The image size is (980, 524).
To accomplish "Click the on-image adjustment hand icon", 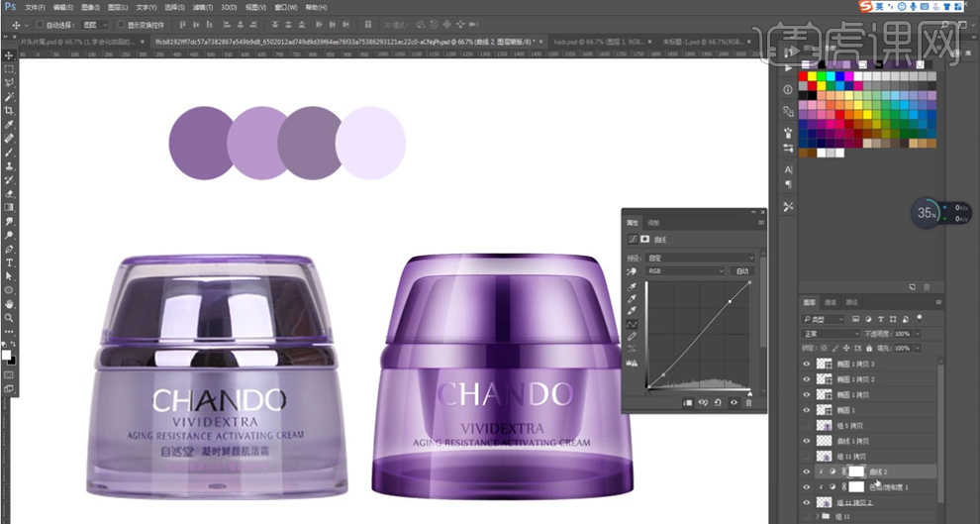I will coord(632,271).
